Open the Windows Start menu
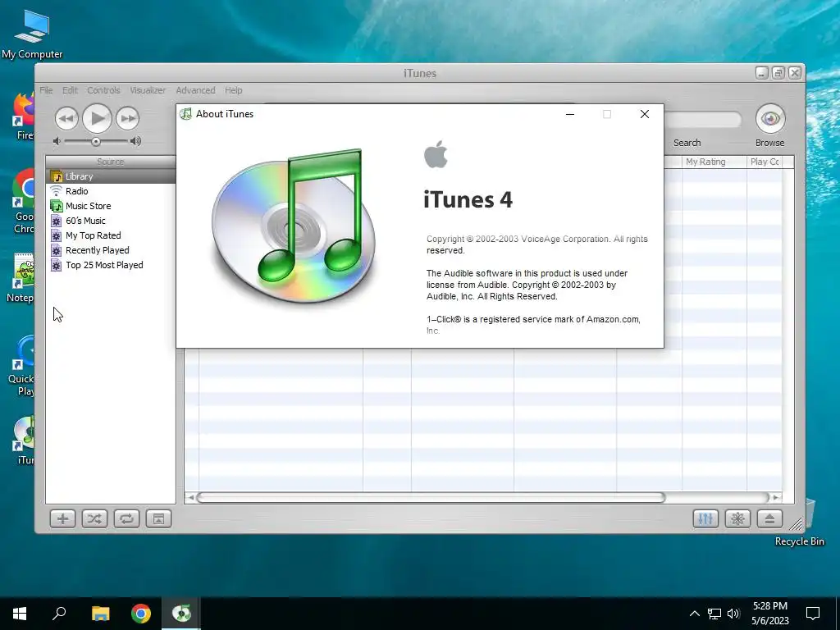 (x=20, y=614)
